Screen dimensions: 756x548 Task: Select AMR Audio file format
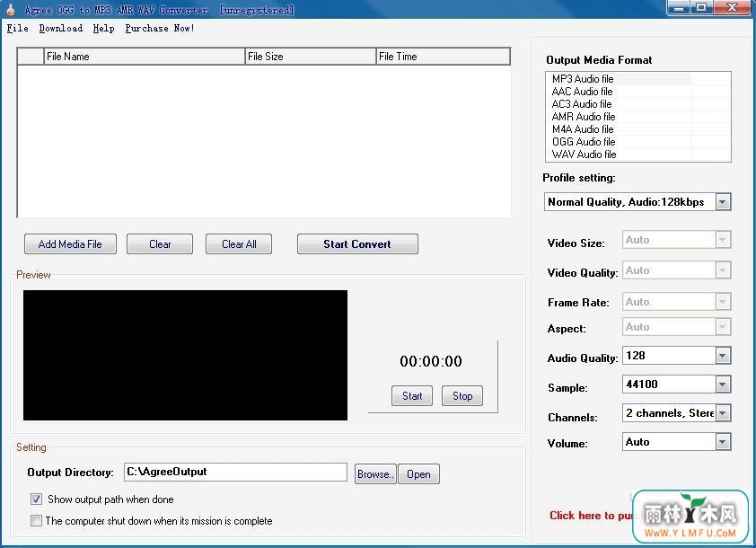584,117
